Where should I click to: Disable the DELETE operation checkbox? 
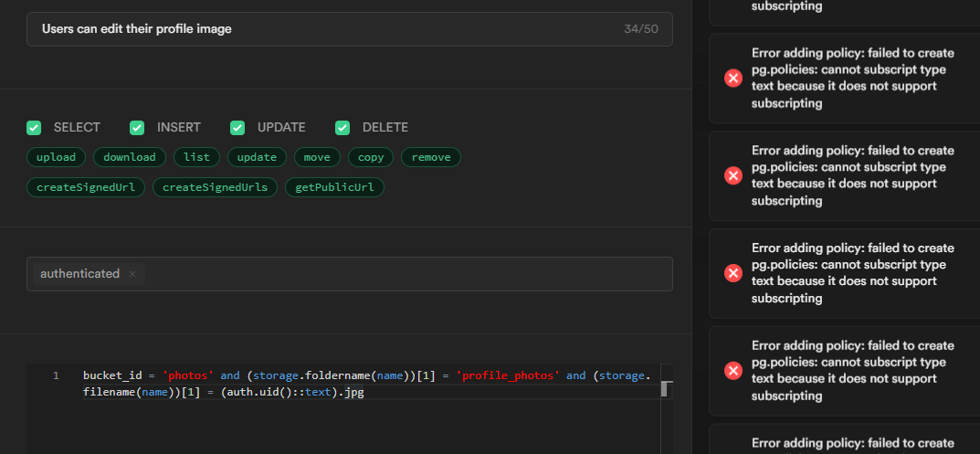pos(342,128)
